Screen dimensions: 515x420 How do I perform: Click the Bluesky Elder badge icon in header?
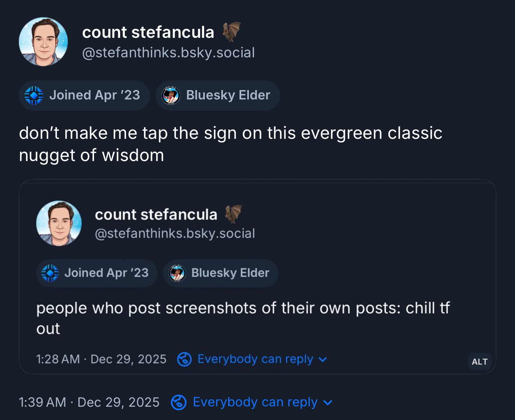pyautogui.click(x=171, y=96)
